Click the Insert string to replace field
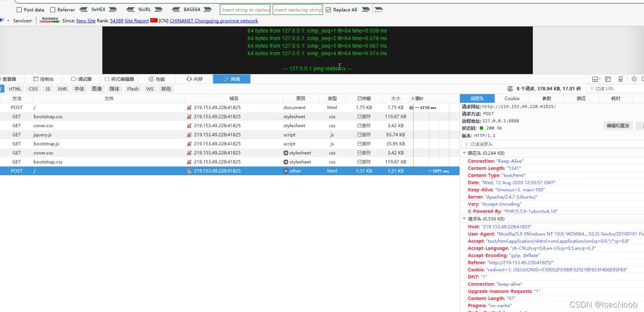Screen dimensions: 644x312 [x=245, y=10]
